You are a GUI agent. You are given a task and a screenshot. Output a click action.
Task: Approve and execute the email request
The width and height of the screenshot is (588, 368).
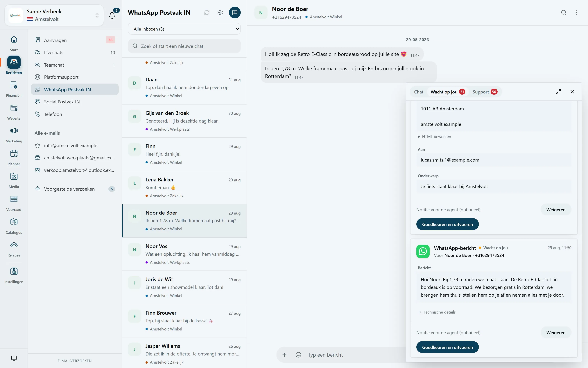click(x=447, y=224)
